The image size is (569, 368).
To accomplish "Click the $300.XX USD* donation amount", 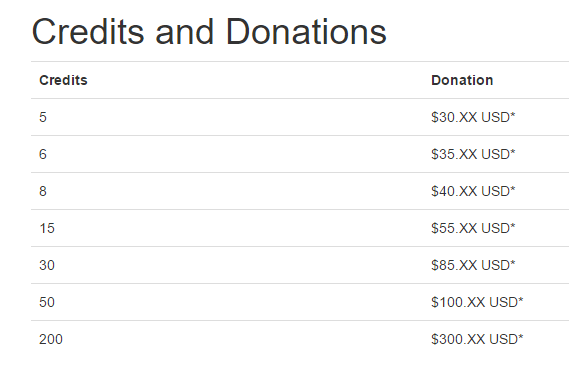I will point(477,339).
